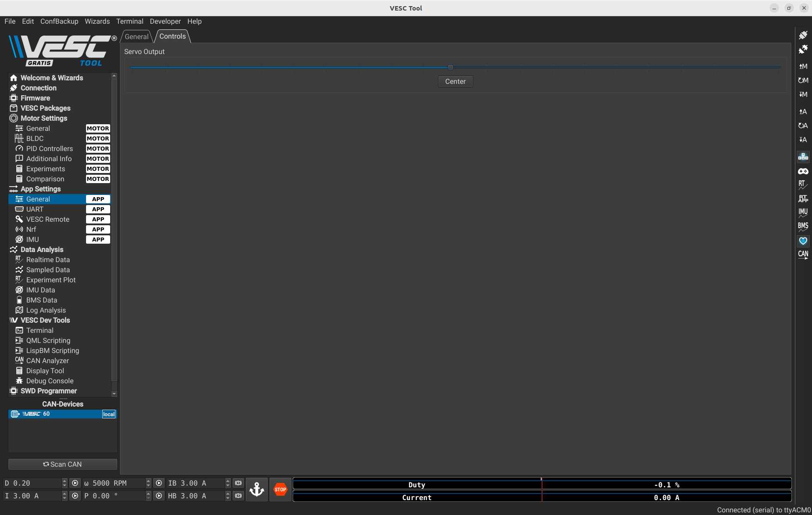Open VESC Remote app settings

60,219
